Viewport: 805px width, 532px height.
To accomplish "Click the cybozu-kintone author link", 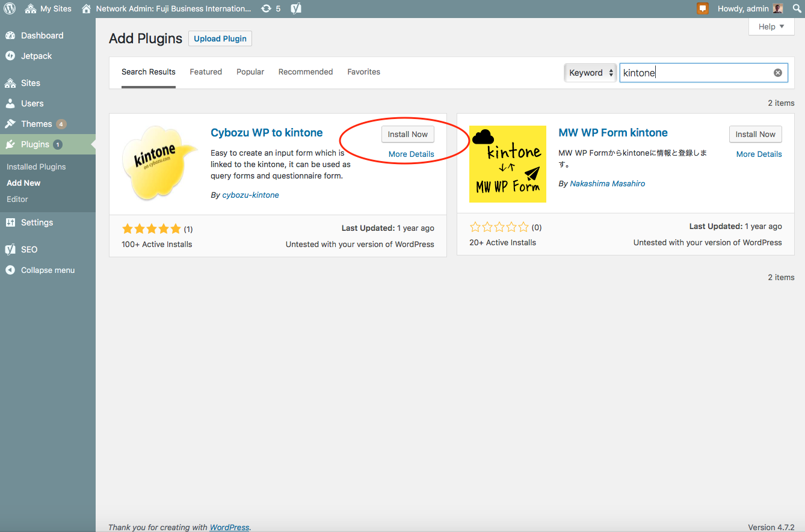I will click(250, 195).
